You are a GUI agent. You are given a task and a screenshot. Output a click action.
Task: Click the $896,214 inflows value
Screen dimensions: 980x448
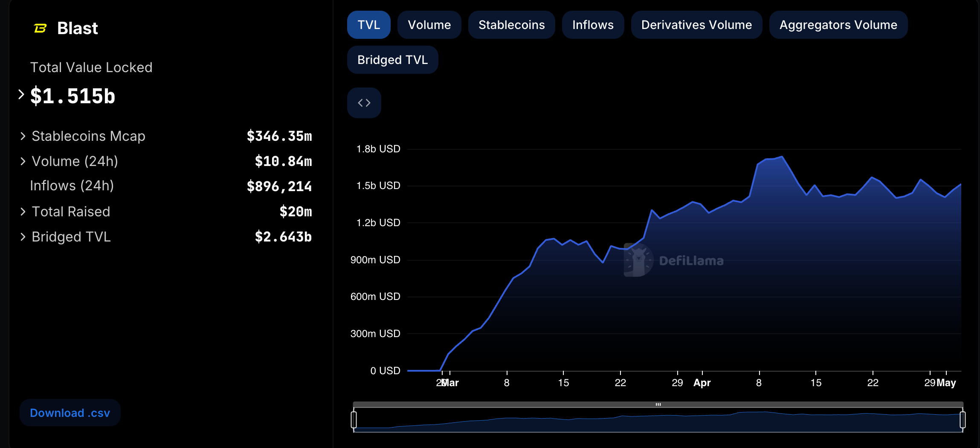tap(279, 186)
